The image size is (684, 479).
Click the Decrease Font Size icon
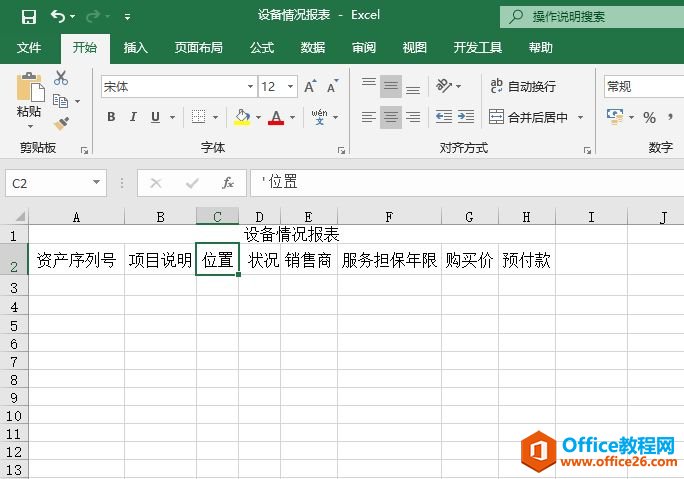pyautogui.click(x=333, y=87)
